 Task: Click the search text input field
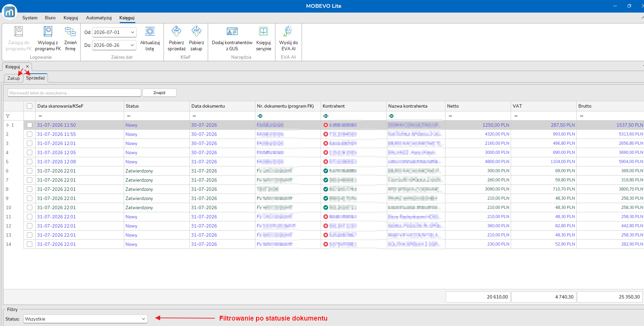74,93
